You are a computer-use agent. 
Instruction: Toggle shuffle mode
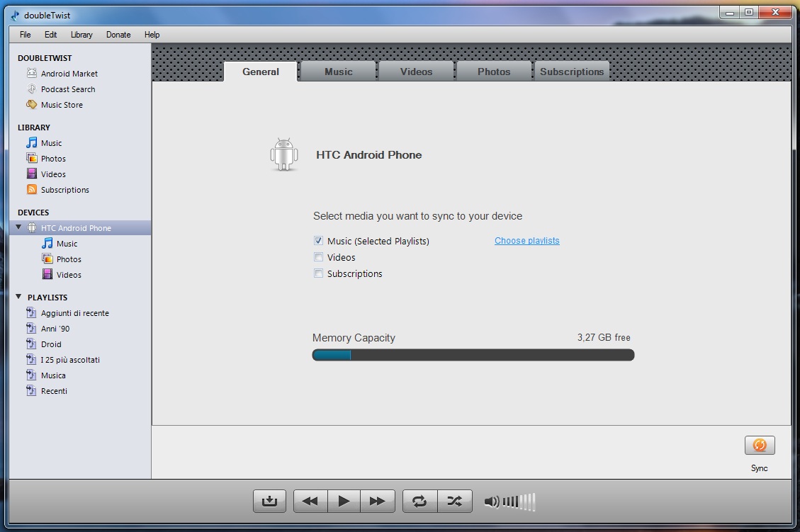click(x=455, y=501)
